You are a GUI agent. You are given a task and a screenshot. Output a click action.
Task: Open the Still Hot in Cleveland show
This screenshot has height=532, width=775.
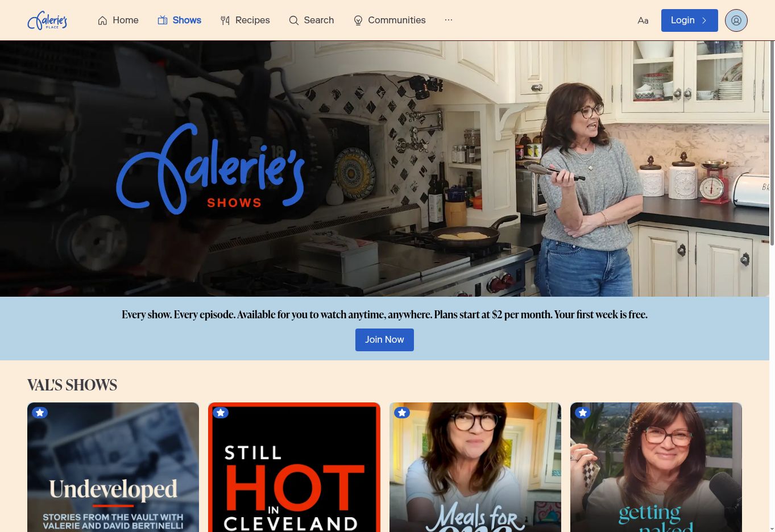click(x=294, y=467)
